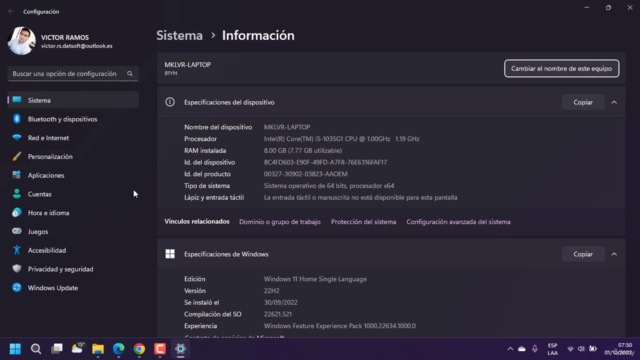The width and height of the screenshot is (640, 360).
Task: Click the Bluetooth icon in the sidebar
Action: point(17,119)
